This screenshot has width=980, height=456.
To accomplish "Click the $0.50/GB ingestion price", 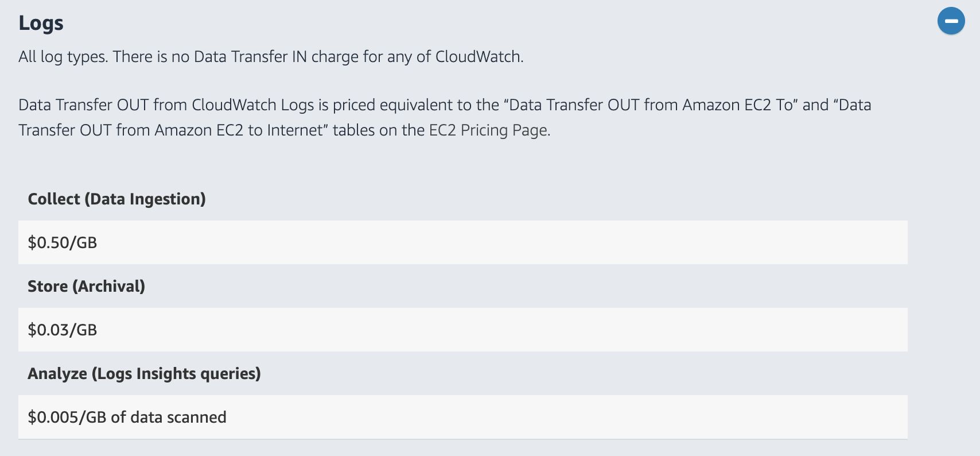I will coord(63,242).
